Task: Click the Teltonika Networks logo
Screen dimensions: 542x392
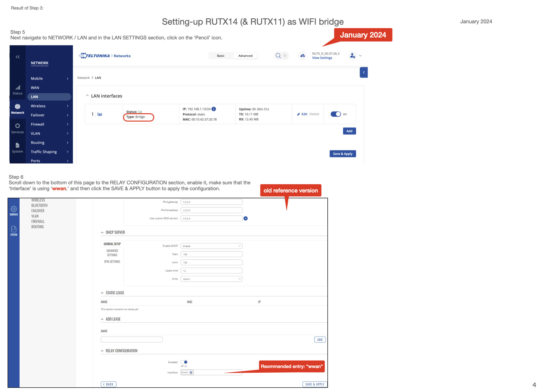Action: 105,56
